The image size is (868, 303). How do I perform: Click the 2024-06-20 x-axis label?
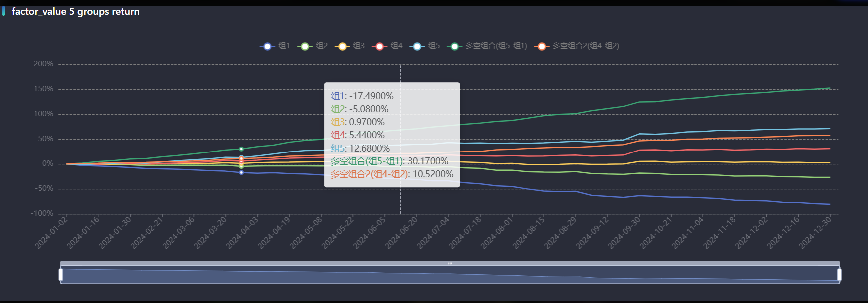(x=402, y=232)
